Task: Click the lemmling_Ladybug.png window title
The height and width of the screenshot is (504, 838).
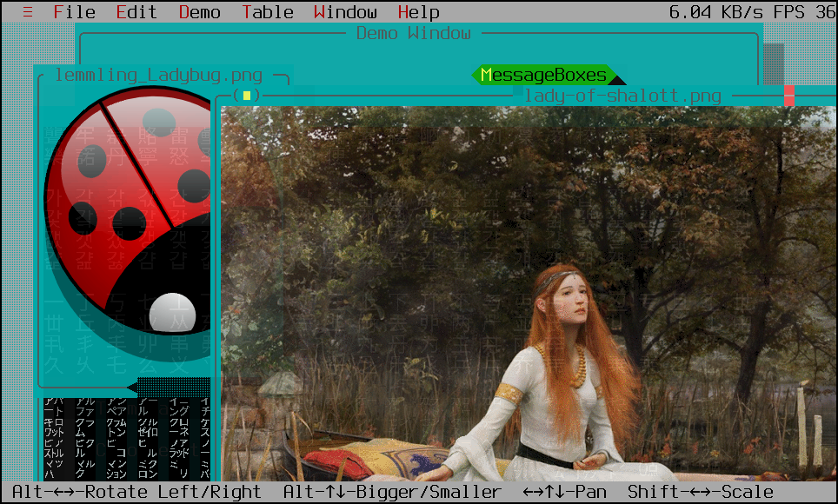Action: 159,75
